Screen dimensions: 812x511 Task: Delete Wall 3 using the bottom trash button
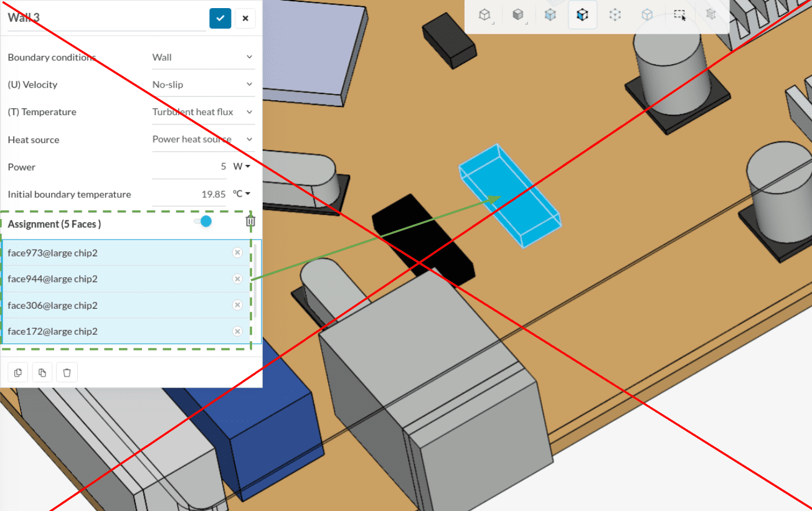[x=67, y=373]
